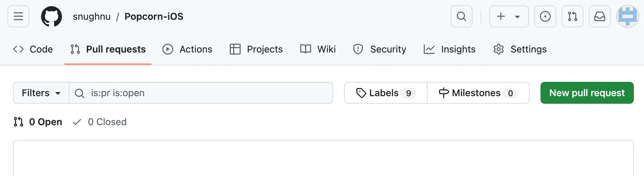Open the pull requests header icon
Screen dimensions: 644x176
(x=572, y=16)
